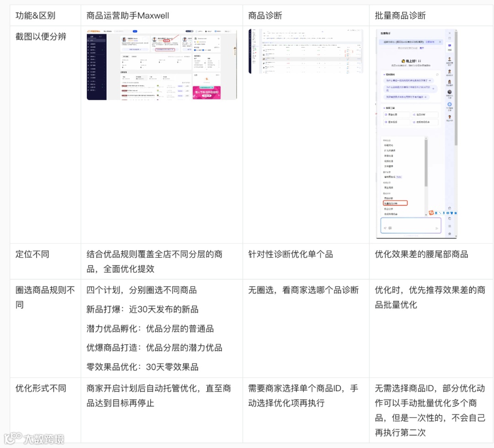Refresh the suggested questions list
Viewport: 494px width, 448px height.
point(437,75)
